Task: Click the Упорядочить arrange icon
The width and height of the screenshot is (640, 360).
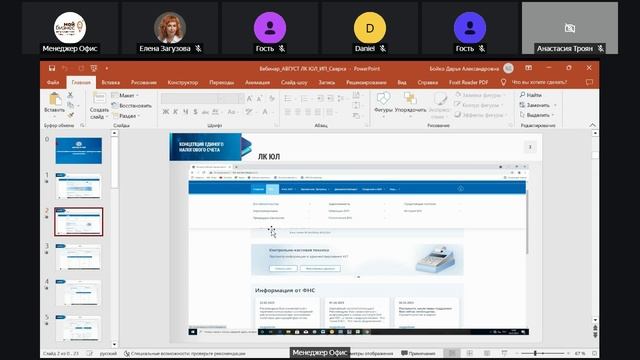Action: pos(410,98)
